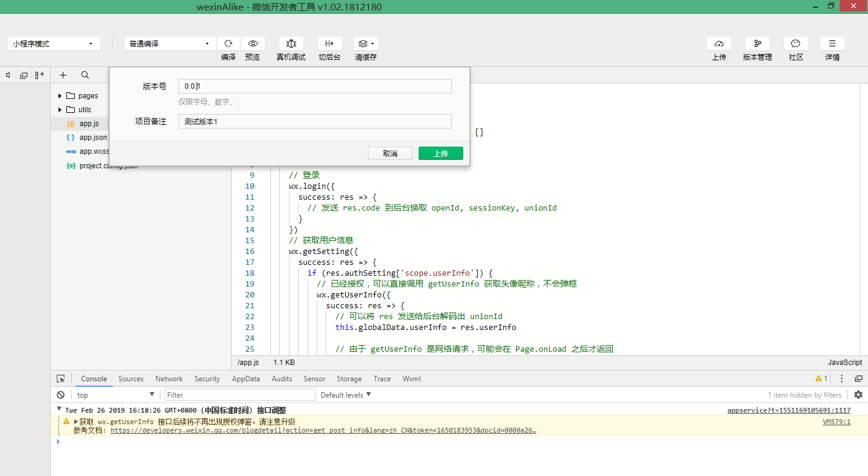Screen dimensions: 868x476
Task: Open the top context dropdown
Action: tap(116, 395)
